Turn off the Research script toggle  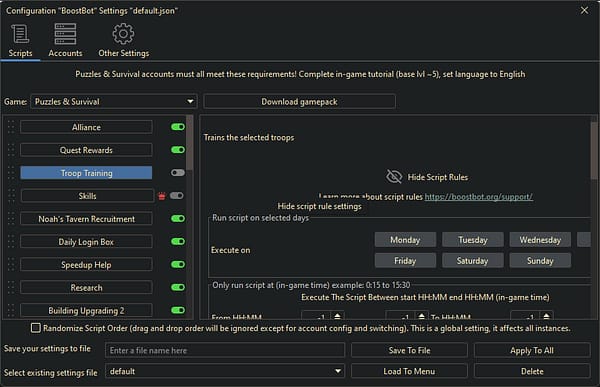pos(178,287)
